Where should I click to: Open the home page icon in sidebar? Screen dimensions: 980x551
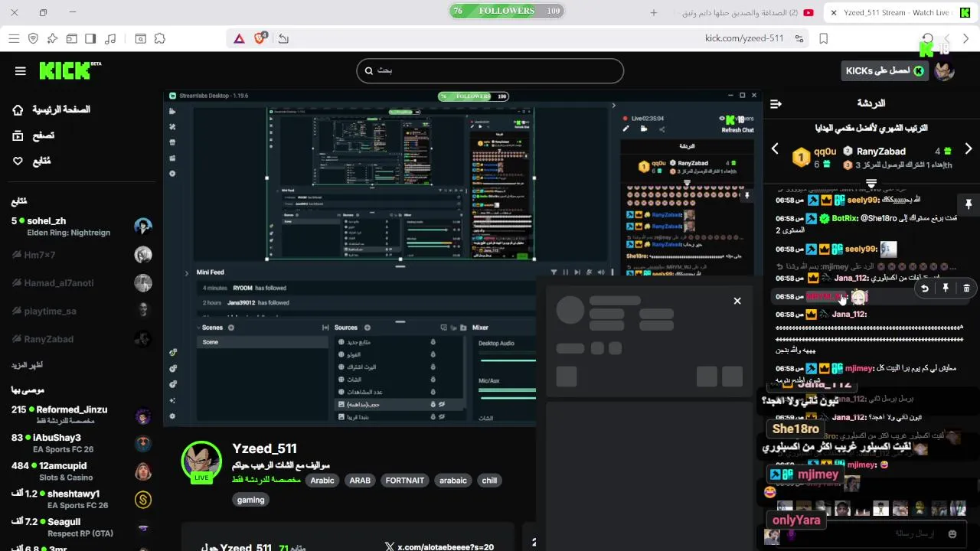pyautogui.click(x=18, y=110)
